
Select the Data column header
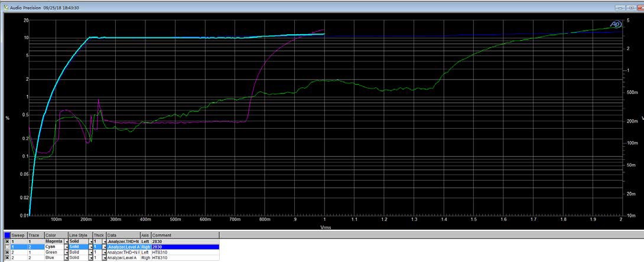pos(112,235)
